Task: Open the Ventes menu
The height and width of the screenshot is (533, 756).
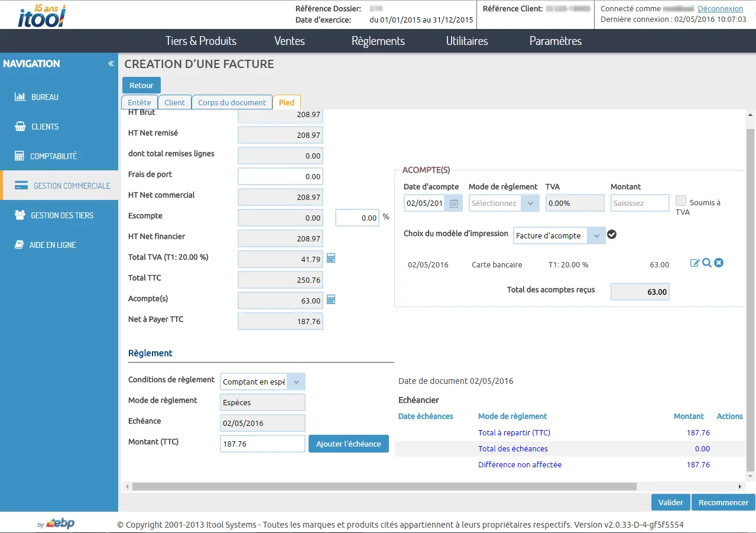Action: [x=290, y=41]
